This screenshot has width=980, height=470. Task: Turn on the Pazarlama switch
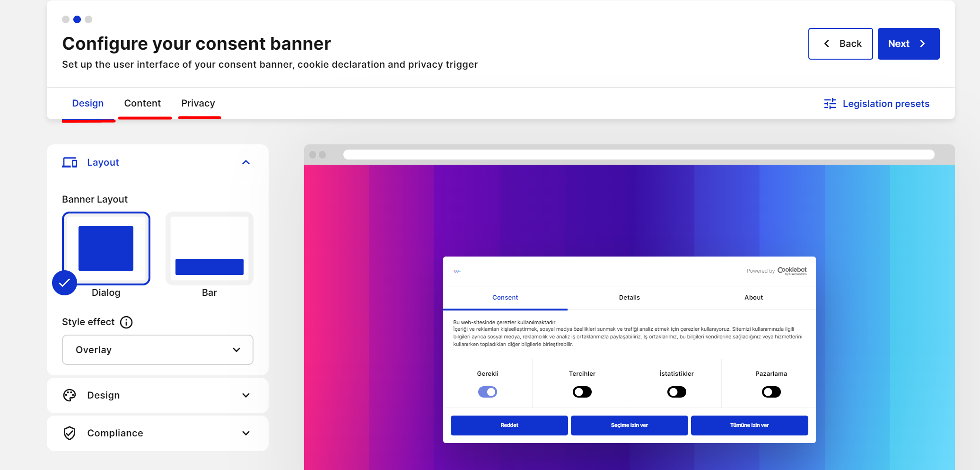point(771,392)
